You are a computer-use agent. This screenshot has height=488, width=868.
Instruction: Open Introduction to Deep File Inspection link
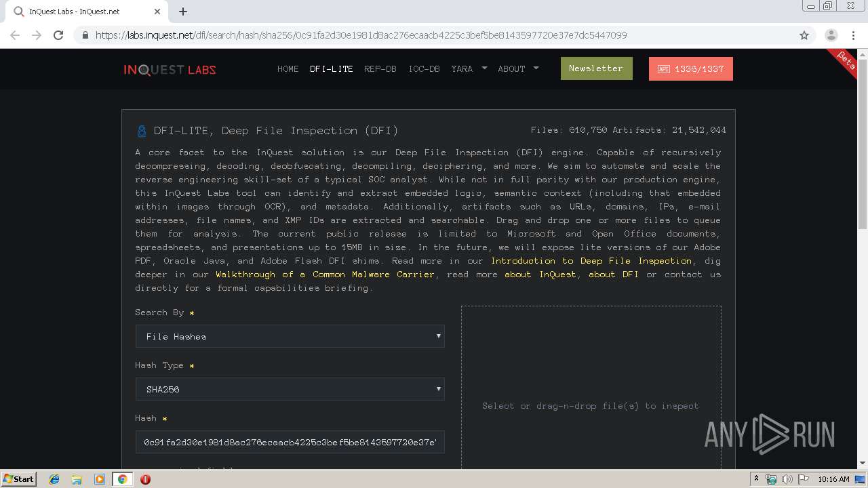[x=591, y=261]
